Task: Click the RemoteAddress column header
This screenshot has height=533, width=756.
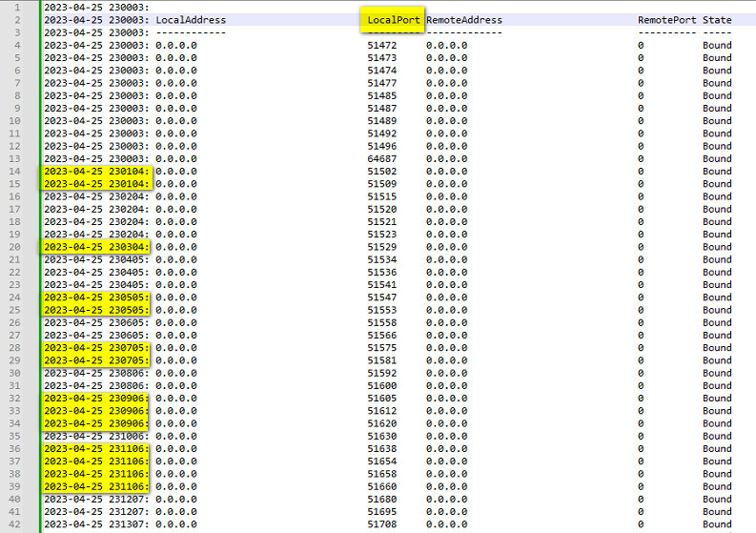Action: [464, 20]
